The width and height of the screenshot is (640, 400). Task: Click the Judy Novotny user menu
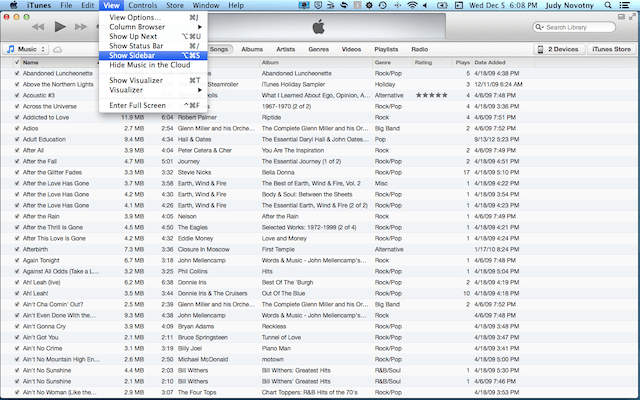[569, 5]
